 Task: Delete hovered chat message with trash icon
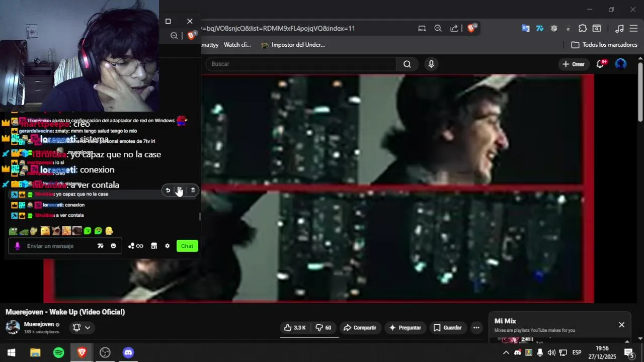click(193, 190)
